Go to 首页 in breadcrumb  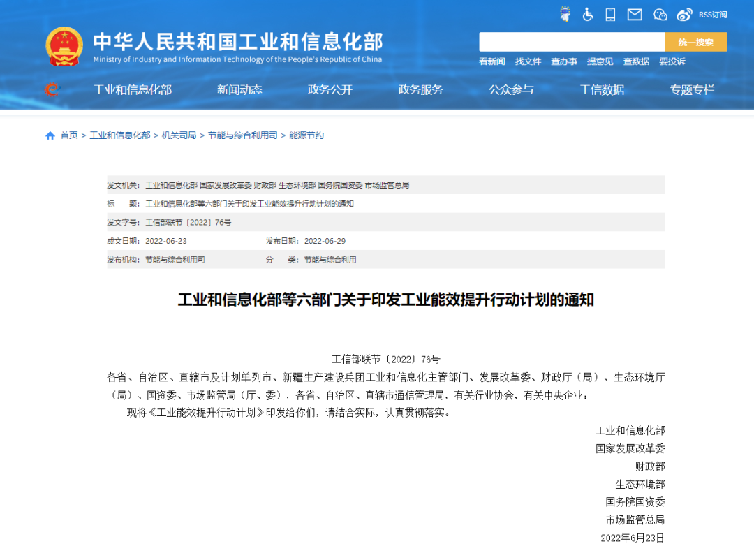click(x=69, y=135)
